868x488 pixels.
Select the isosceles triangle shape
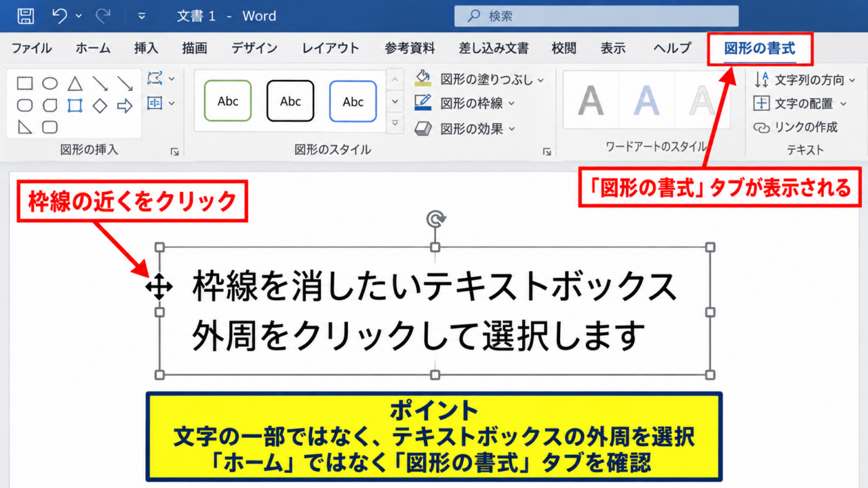(75, 83)
